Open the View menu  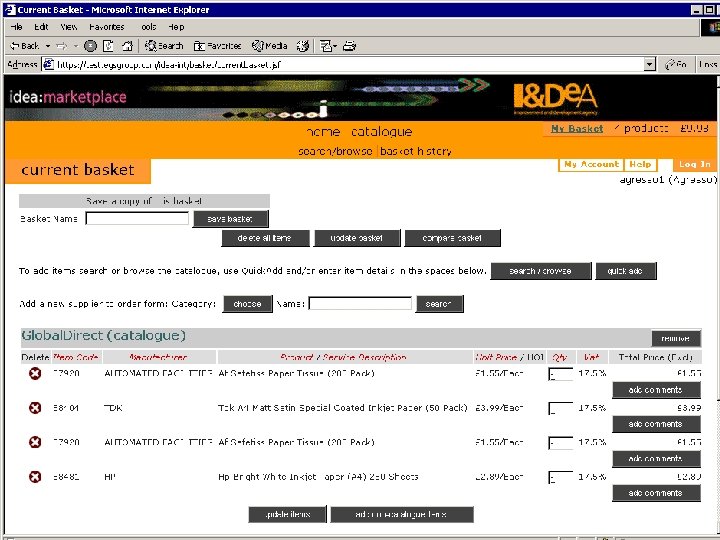click(x=68, y=27)
